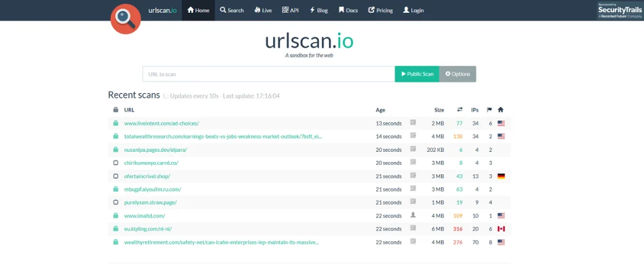Click the 316 requests count value
Viewport: 644px width, 265px height.
point(457,229)
